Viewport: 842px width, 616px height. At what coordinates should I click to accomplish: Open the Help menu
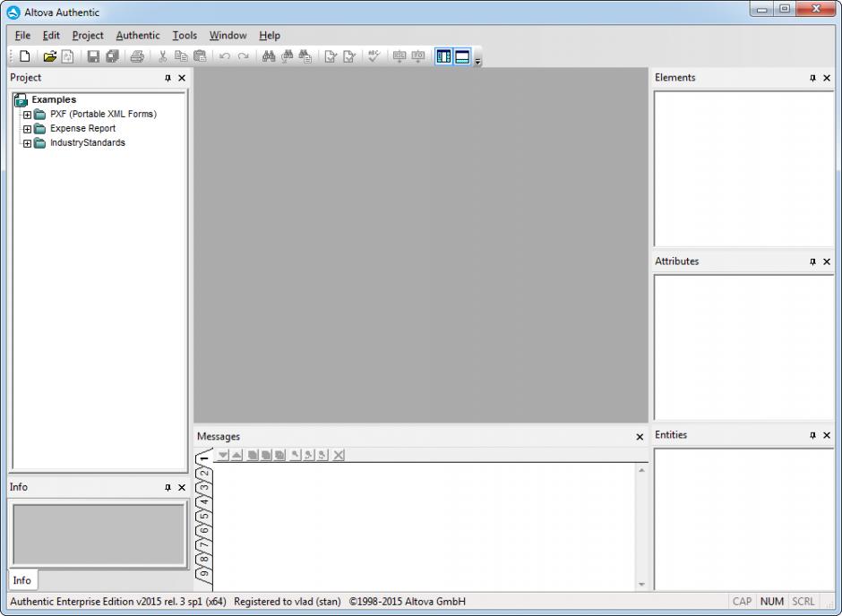point(270,36)
